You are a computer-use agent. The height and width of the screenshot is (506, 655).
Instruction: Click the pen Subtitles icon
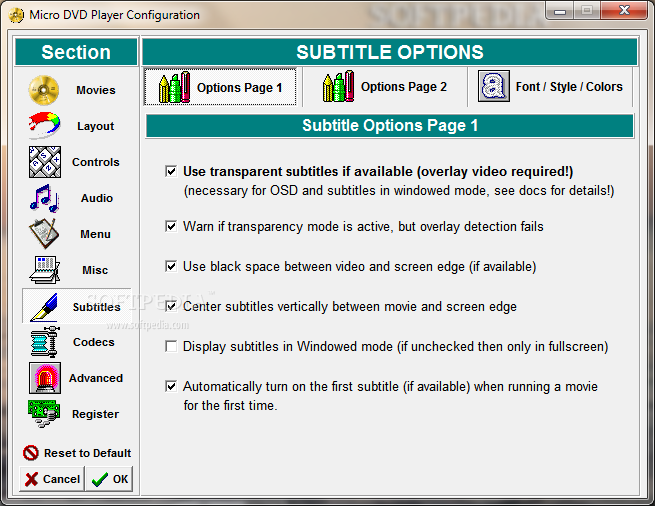(44, 307)
